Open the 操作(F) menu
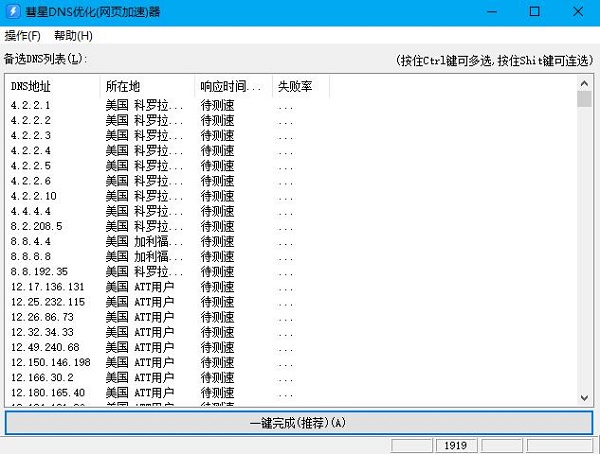This screenshot has width=600, height=454. pyautogui.click(x=23, y=36)
